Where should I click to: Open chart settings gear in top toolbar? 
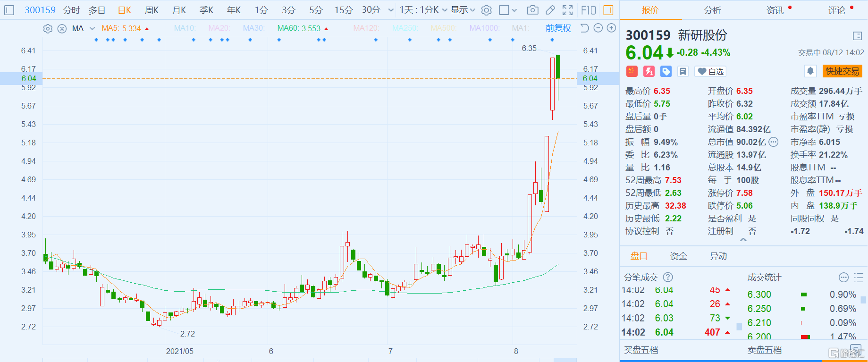pyautogui.click(x=487, y=10)
